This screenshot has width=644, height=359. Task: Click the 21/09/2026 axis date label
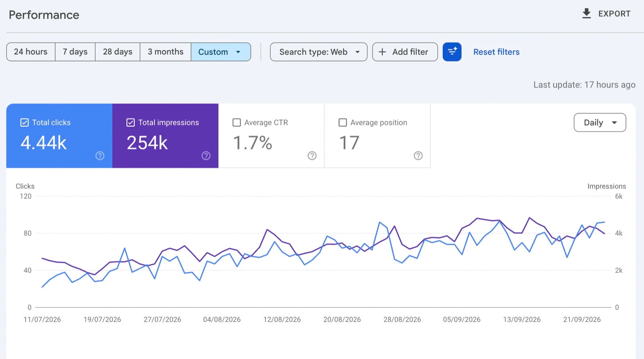point(582,320)
